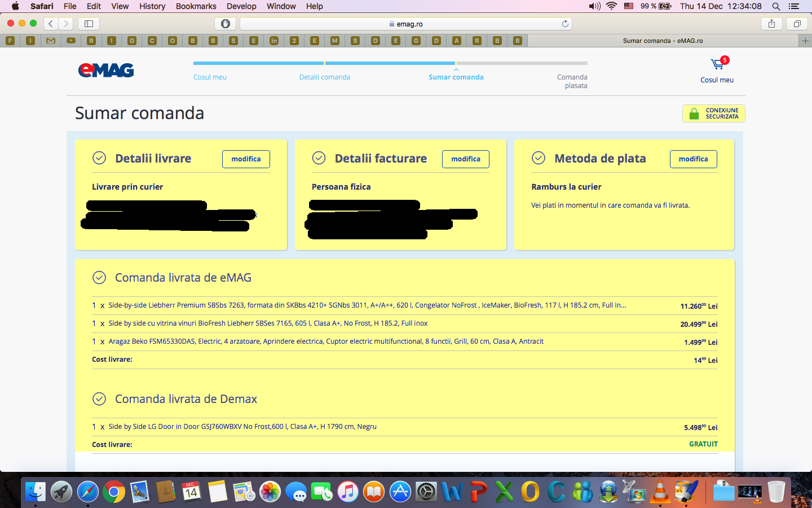Click modifica in Detalii facturare
The image size is (812, 508).
(466, 159)
